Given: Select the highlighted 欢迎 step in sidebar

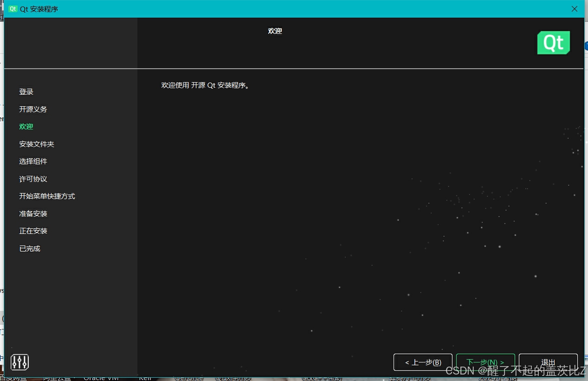Looking at the screenshot, I should pyautogui.click(x=26, y=127).
